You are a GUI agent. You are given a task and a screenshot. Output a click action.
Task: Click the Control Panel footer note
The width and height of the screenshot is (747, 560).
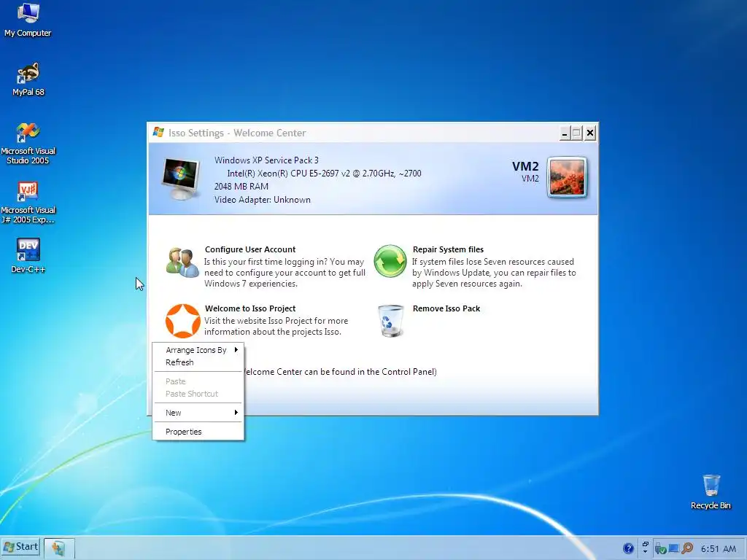click(x=340, y=371)
